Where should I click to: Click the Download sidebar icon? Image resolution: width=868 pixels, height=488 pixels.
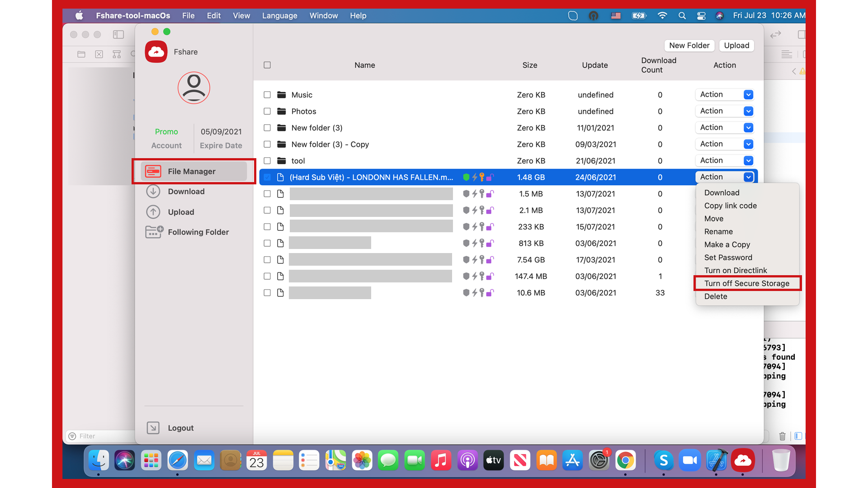point(153,191)
